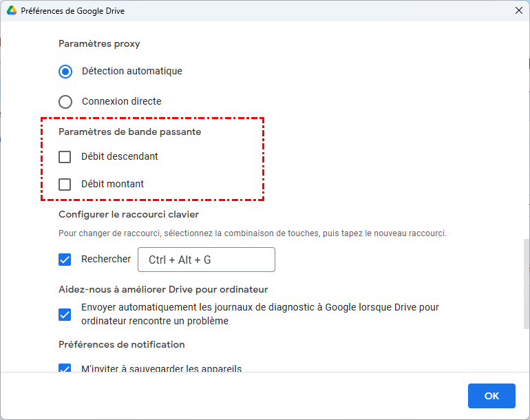Click the Pour changer de raccourci help text
The image size is (530, 420).
(x=253, y=233)
